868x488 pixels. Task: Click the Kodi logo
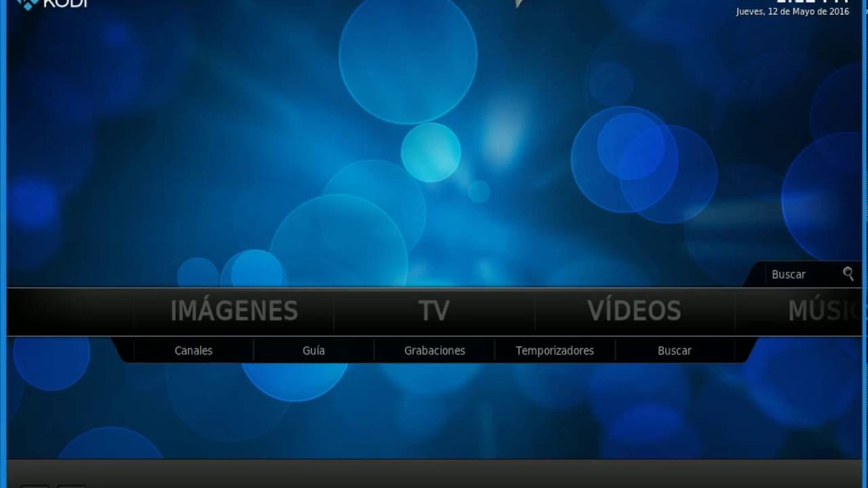tap(52, 5)
